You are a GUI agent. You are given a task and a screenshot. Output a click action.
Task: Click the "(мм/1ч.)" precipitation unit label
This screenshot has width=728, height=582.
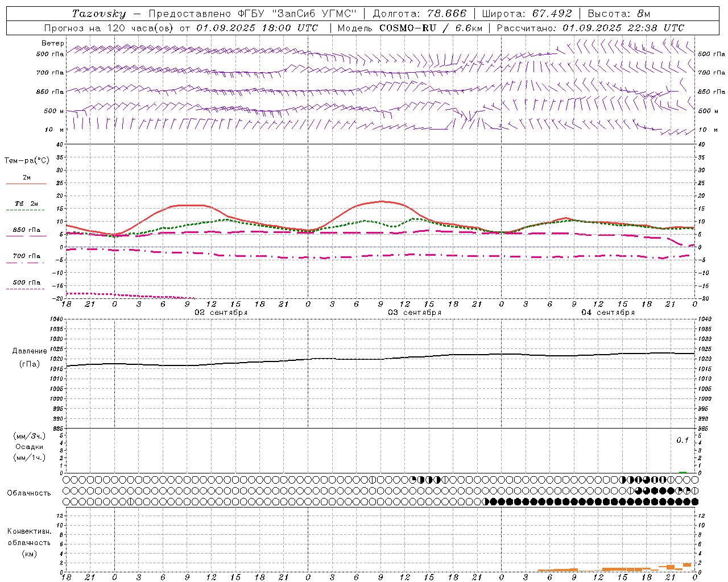30,458
